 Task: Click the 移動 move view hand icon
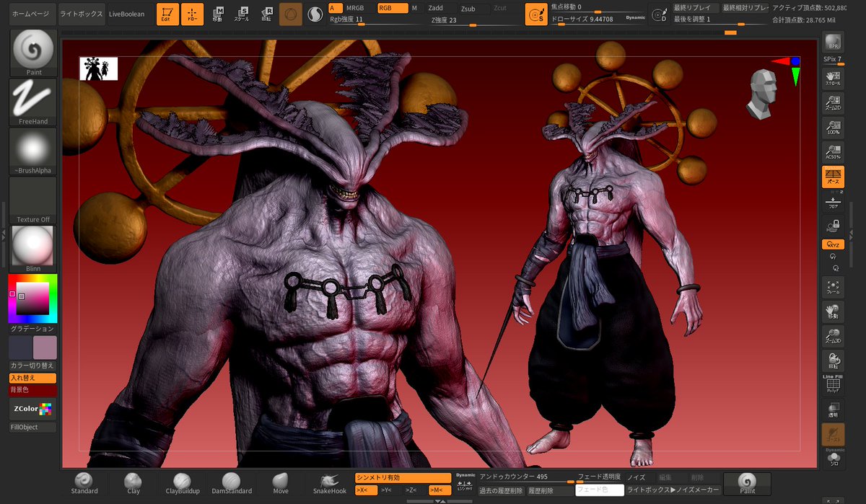834,312
